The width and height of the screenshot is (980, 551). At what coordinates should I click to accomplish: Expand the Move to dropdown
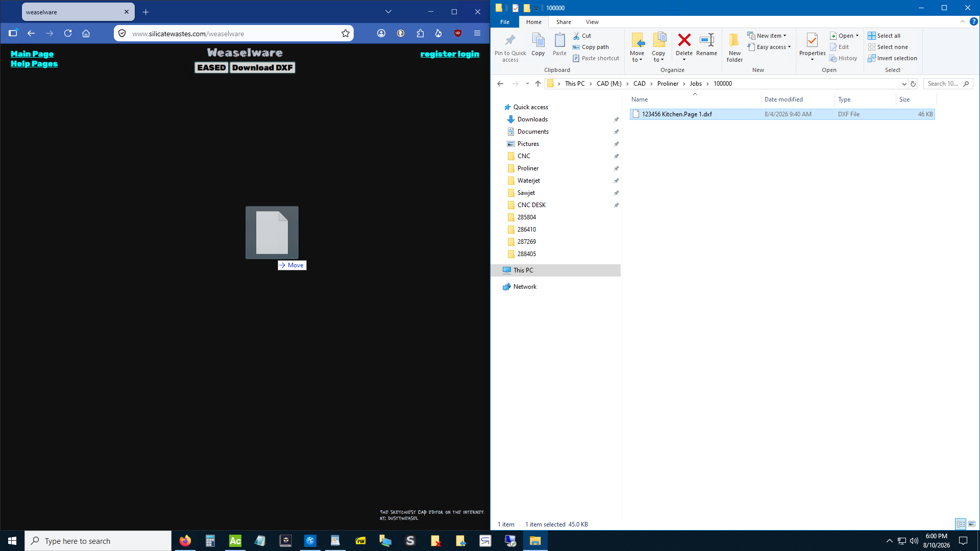pyautogui.click(x=637, y=57)
